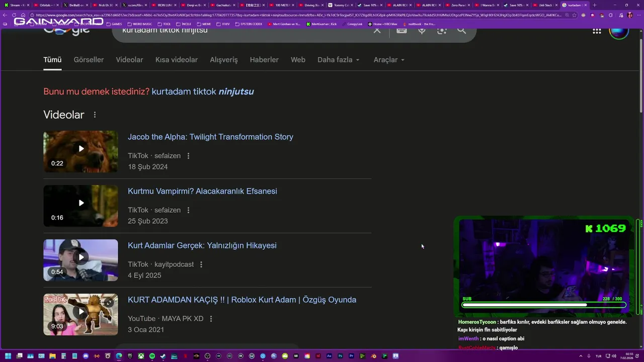Play the 0:22 Jacob the Alpha thumbnail
The width and height of the screenshot is (644, 362).
[x=80, y=151]
